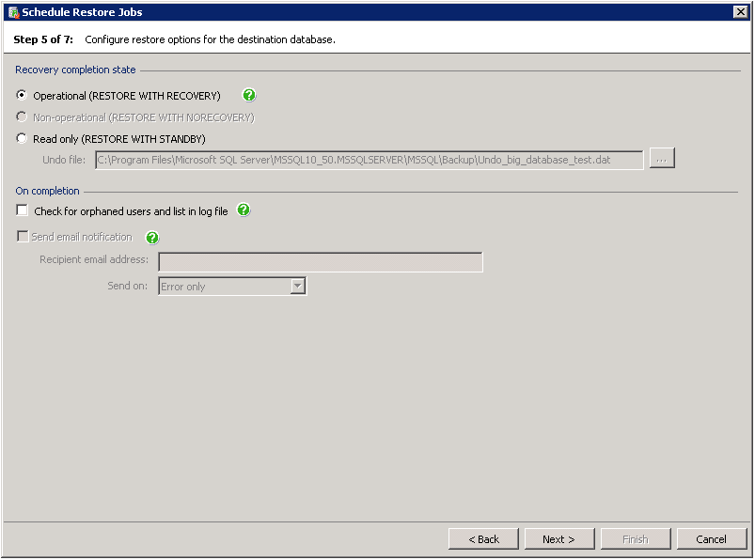
Task: Choose Read only (RESTORE WITH STANDBY) radio
Action: point(22,138)
